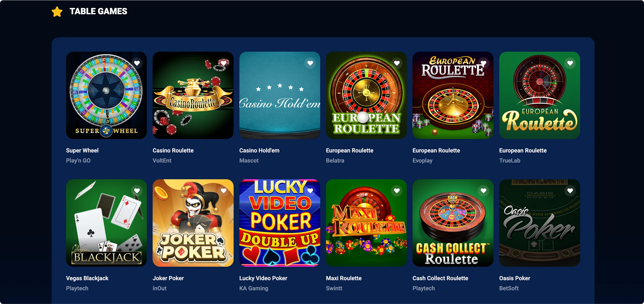
Task: Click the Table Games star icon
Action: (57, 12)
